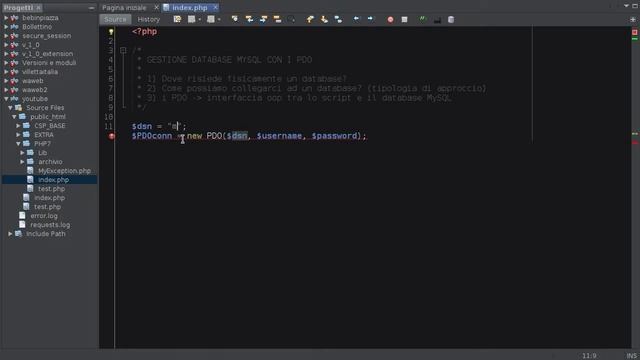Image resolution: width=640 pixels, height=360 pixels.
Task: Start macro recording with the red circle icon
Action: (x=390, y=19)
